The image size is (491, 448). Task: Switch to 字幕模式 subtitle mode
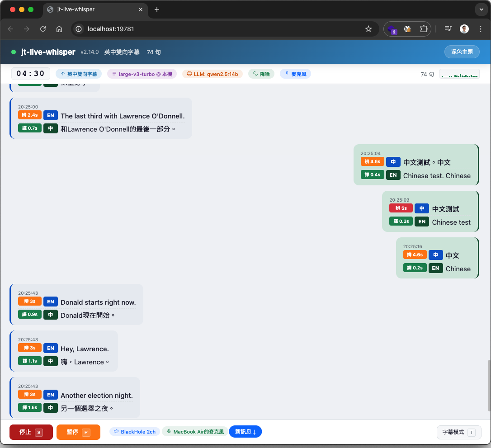pyautogui.click(x=459, y=432)
